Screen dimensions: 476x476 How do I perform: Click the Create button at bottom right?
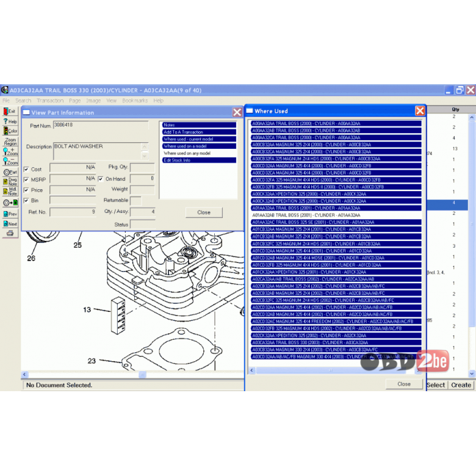click(461, 385)
